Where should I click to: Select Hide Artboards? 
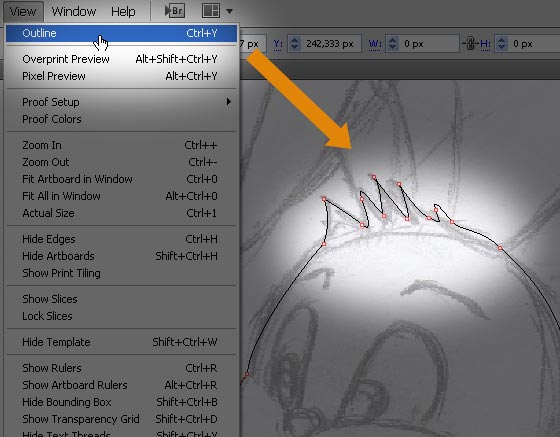point(121,256)
